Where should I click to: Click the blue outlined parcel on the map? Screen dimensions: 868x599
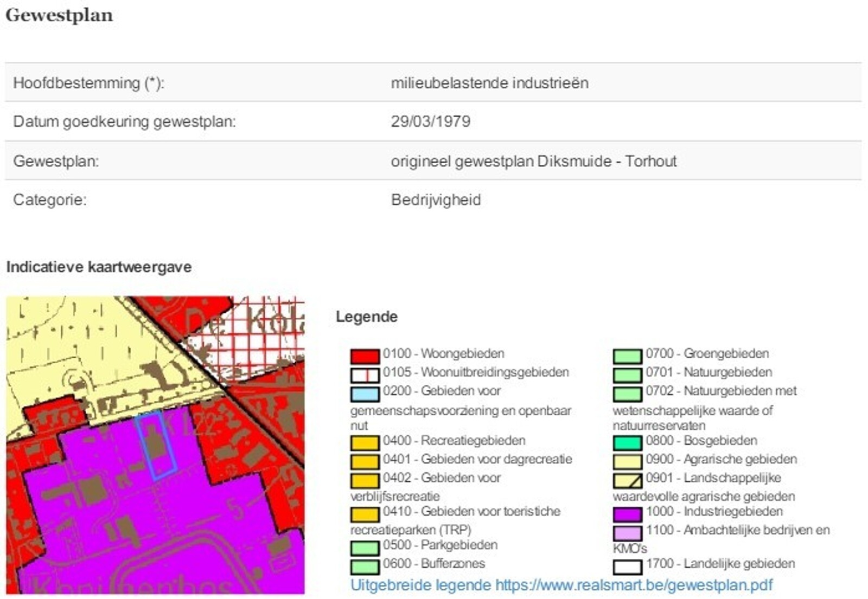[156, 446]
